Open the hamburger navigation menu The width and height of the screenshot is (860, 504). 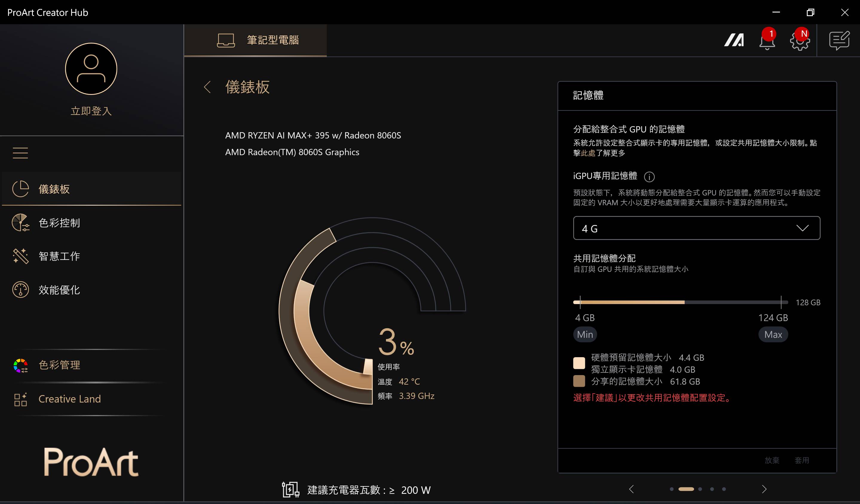[x=20, y=153]
